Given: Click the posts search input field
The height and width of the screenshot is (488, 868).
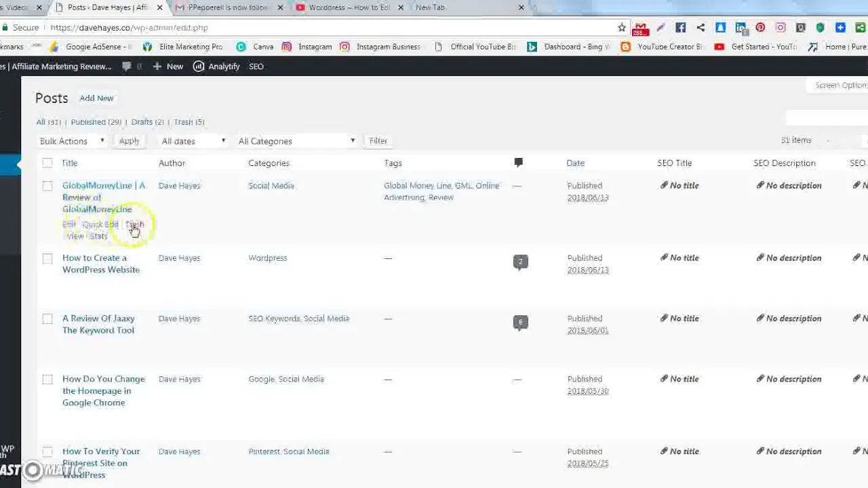Looking at the screenshot, I should click(x=827, y=118).
